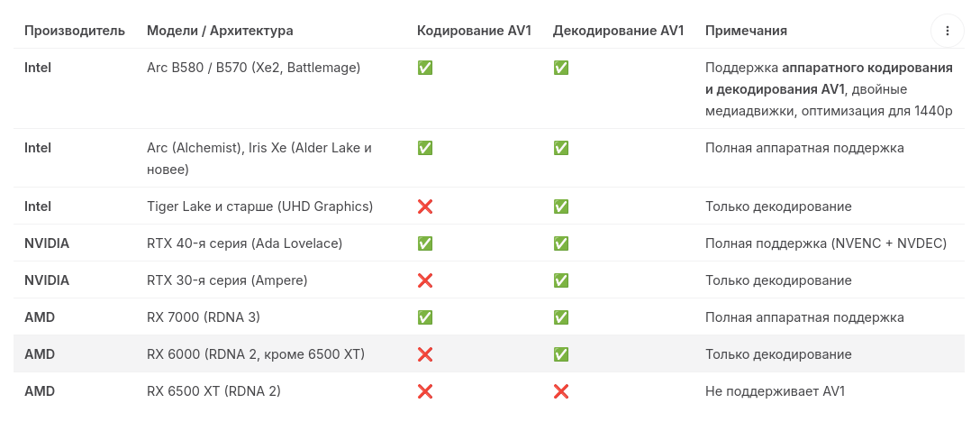Screen dimensions: 980x422
Task: Click the green encoding checkmark for Arc B580
Action: point(425,68)
